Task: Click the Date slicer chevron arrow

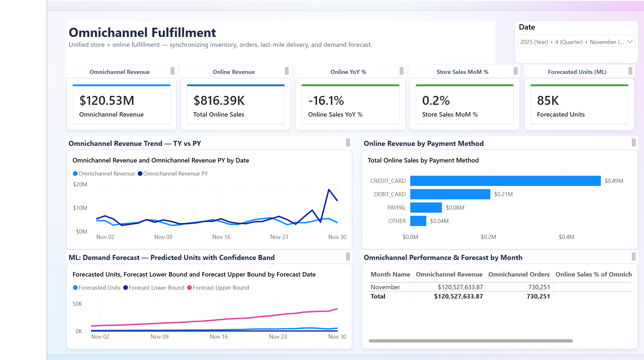Action: [630, 42]
